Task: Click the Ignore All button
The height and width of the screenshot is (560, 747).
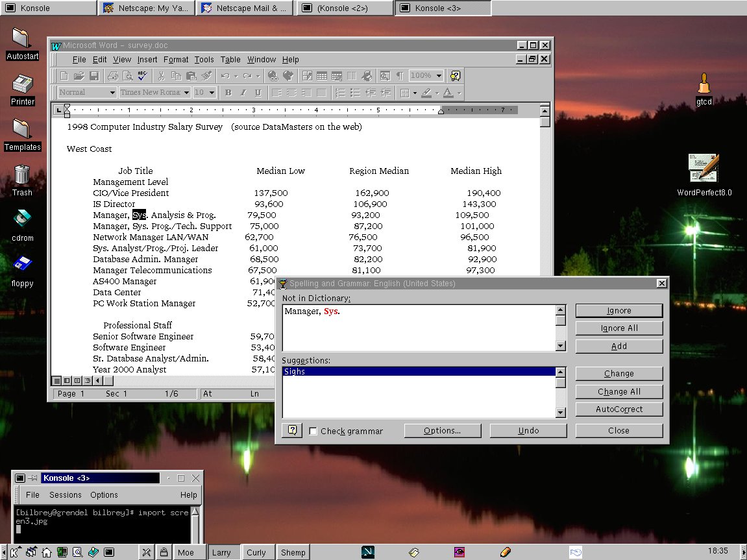Action: (618, 328)
